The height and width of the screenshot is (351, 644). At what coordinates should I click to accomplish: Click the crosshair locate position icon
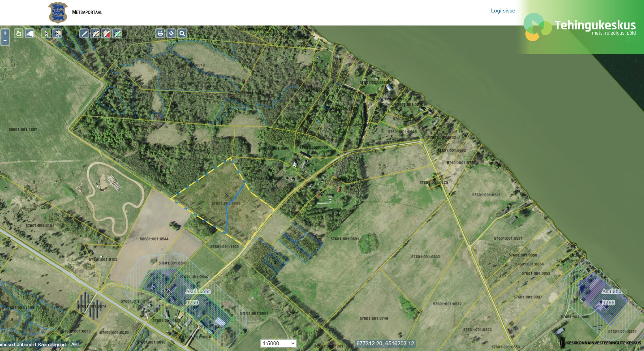coord(171,33)
